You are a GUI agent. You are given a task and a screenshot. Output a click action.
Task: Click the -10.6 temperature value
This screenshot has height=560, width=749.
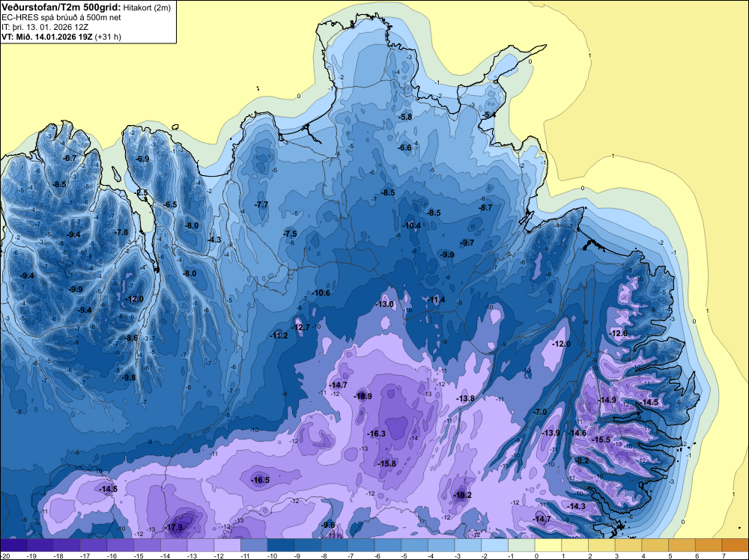(321, 293)
